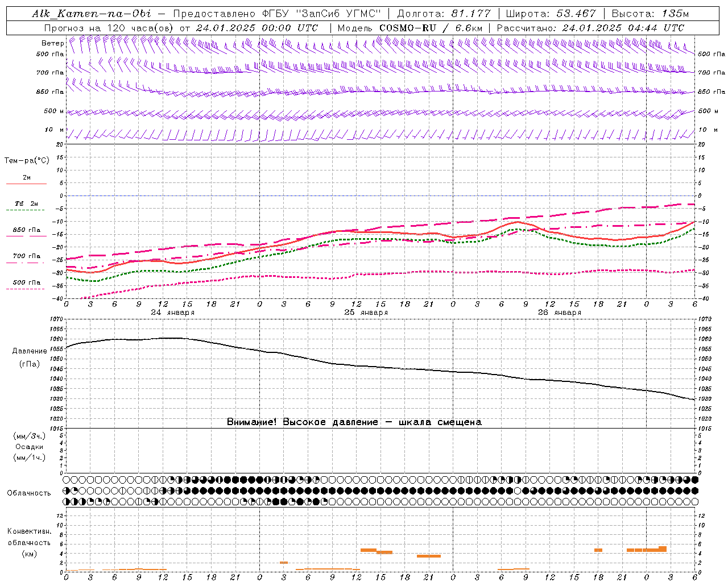Click the 10 м wind level label on left
This screenshot has width=728, height=582.
click(55, 130)
